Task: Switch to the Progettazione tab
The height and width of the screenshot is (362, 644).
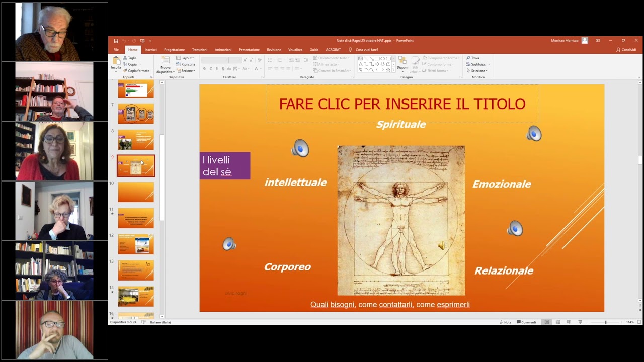Action: pos(174,50)
